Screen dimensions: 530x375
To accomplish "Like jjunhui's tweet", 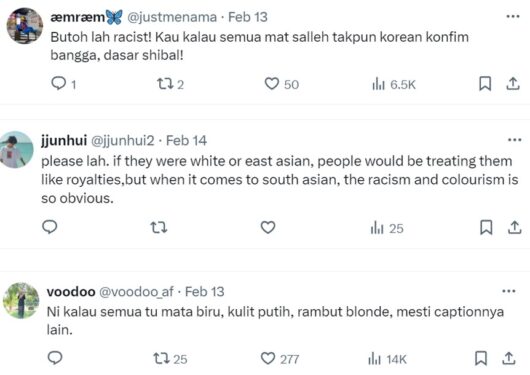I will tap(268, 227).
